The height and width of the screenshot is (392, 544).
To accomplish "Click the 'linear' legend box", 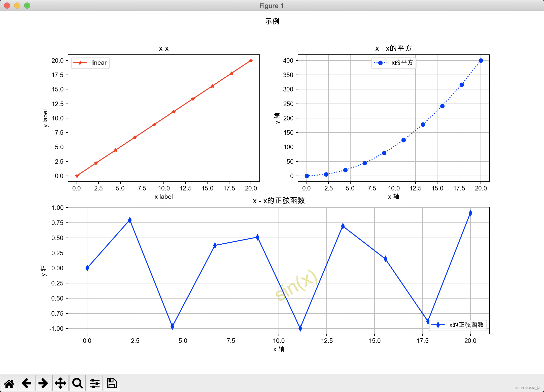I will click(x=90, y=63).
